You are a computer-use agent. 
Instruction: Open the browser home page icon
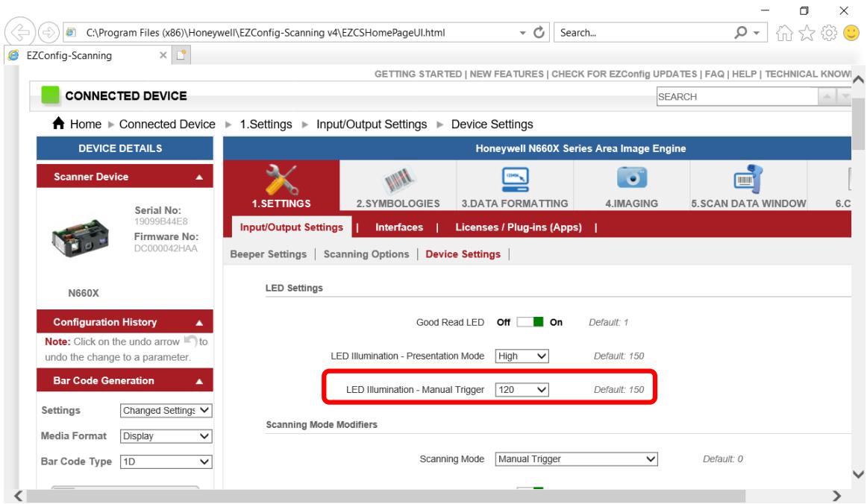[784, 33]
